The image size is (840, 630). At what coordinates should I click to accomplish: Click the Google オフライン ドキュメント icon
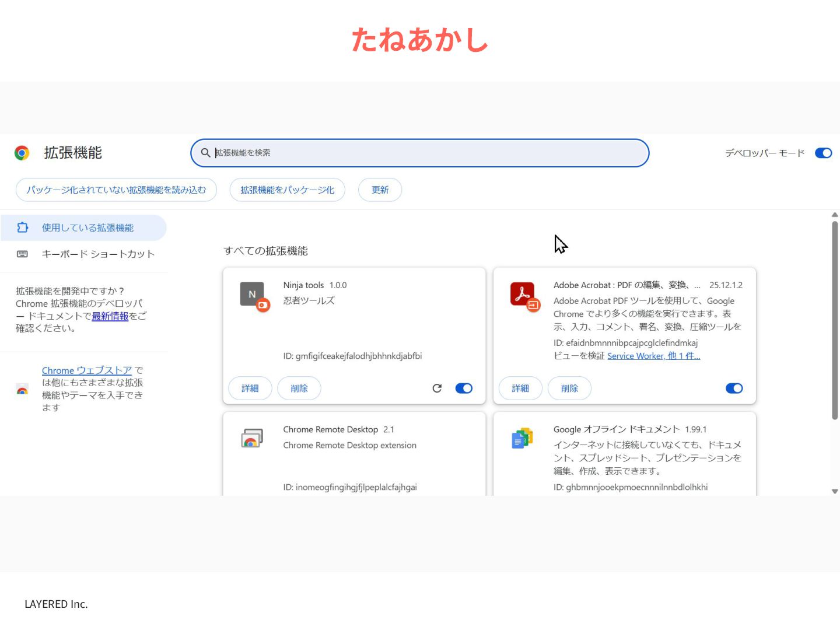pos(523,438)
